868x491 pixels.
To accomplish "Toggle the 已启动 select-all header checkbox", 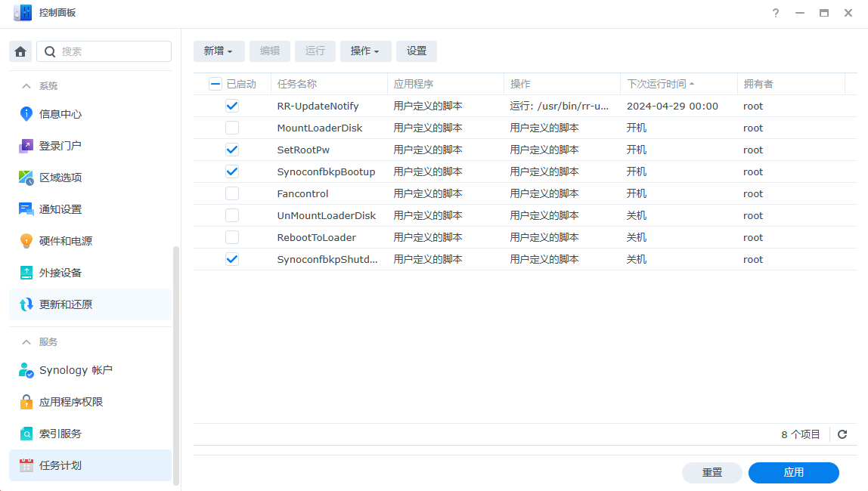I will tap(215, 84).
